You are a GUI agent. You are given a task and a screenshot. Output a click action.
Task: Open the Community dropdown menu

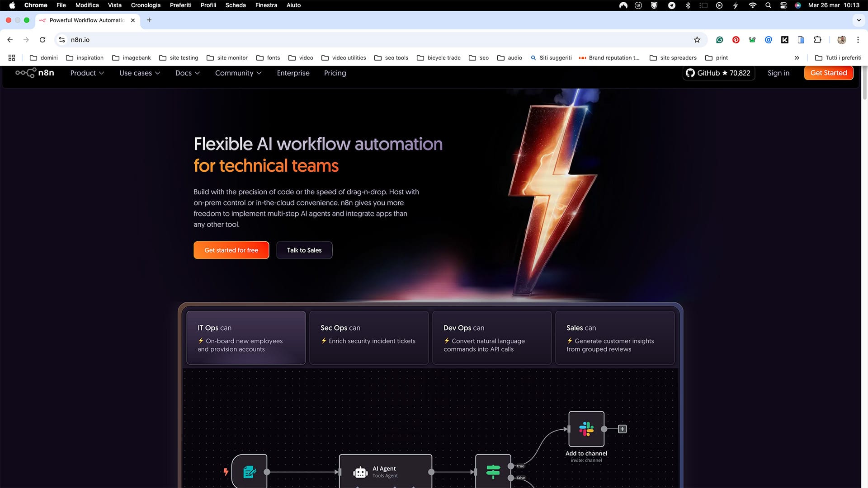238,73
